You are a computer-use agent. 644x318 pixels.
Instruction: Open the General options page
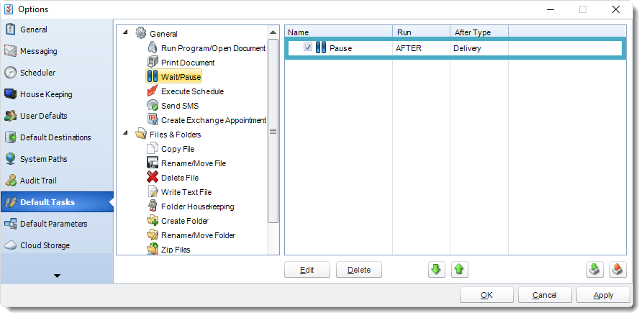click(x=57, y=29)
